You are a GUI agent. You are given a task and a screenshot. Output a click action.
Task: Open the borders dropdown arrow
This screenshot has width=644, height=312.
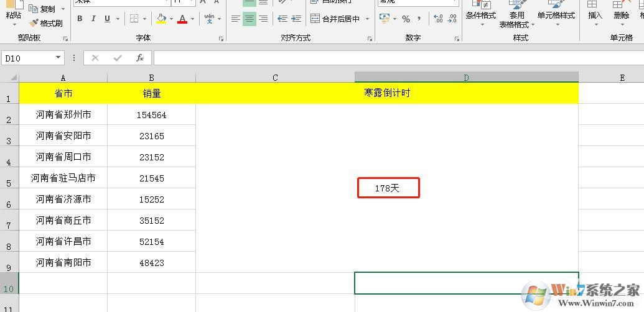[x=144, y=19]
